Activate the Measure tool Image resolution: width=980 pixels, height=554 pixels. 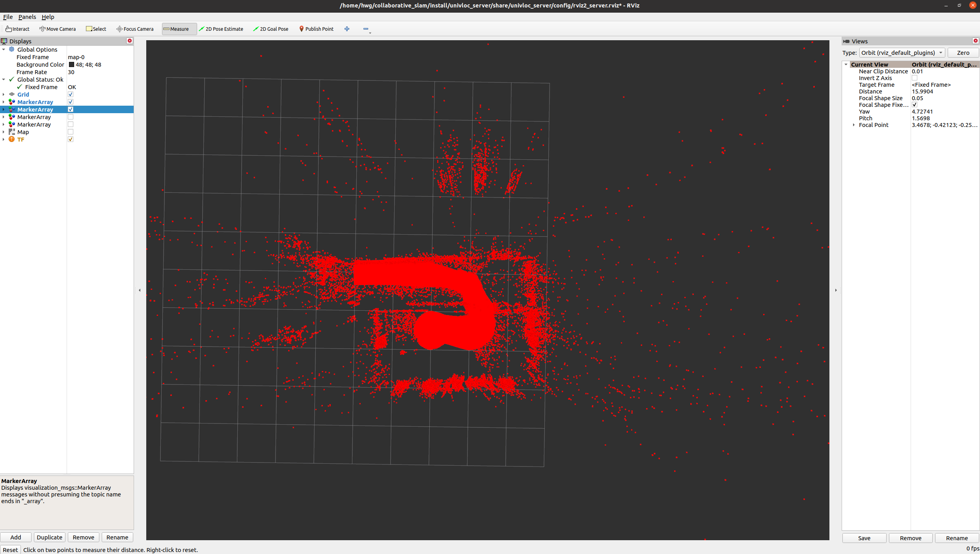[x=178, y=29]
